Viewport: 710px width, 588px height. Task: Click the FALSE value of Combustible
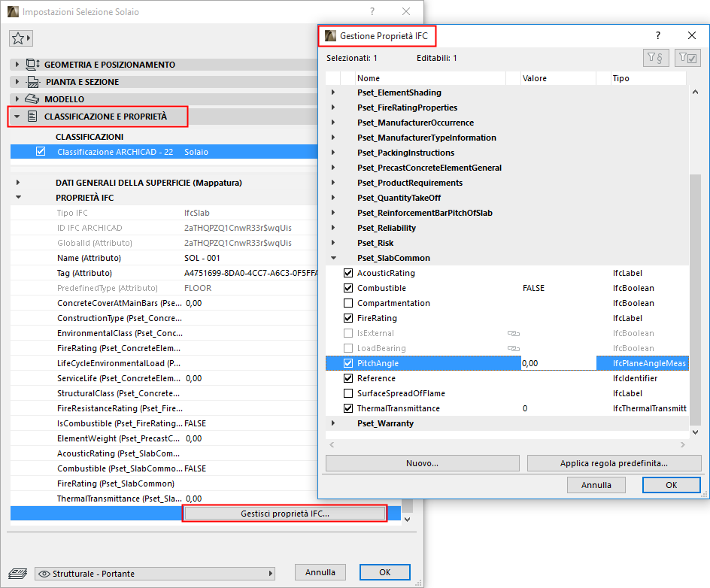(x=533, y=288)
